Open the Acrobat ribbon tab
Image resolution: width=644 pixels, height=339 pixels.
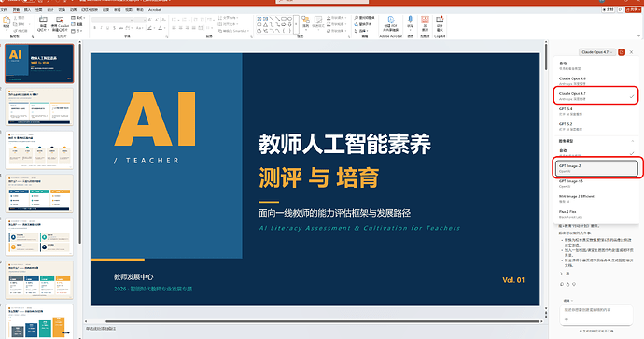[155, 9]
